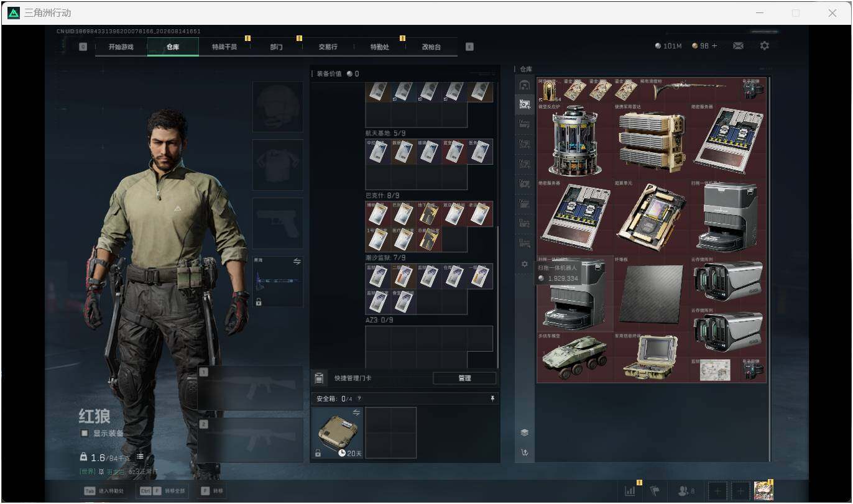Swap the safe box using its arrows icon
The height and width of the screenshot is (504, 853).
click(357, 413)
